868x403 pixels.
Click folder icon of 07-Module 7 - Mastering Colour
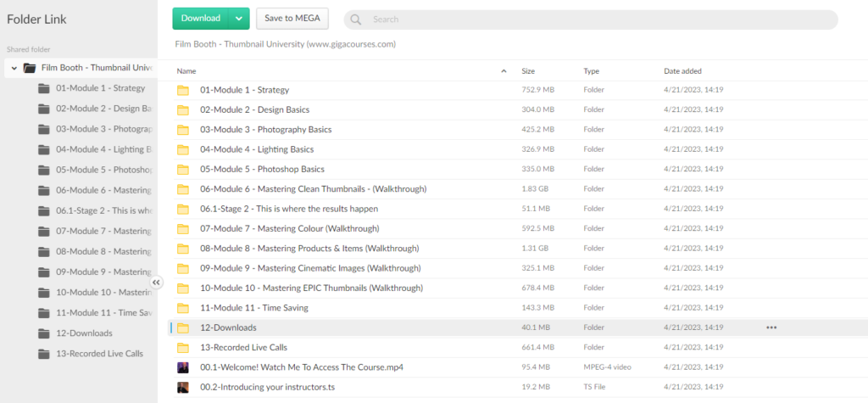[x=183, y=228]
